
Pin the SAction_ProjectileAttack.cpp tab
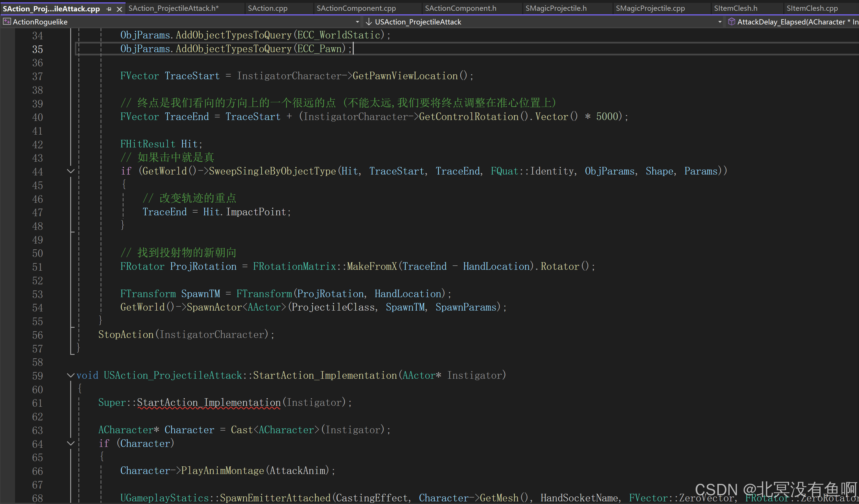109,9
